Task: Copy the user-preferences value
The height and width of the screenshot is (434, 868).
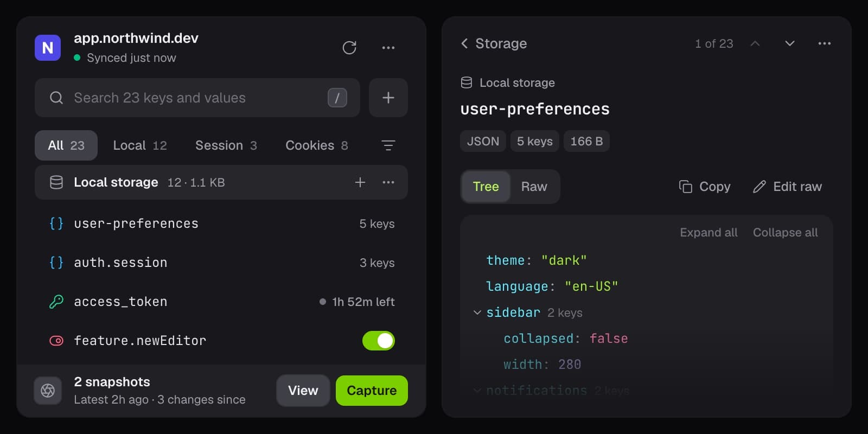Action: click(705, 187)
